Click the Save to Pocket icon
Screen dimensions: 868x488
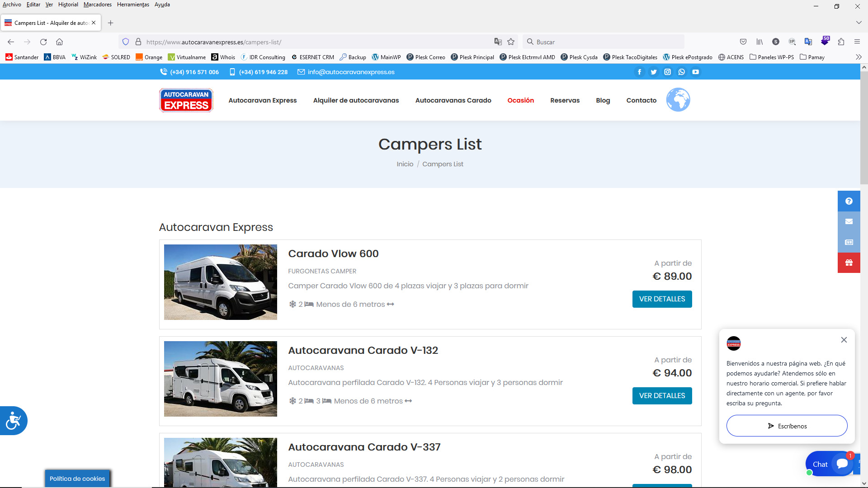pyautogui.click(x=743, y=42)
